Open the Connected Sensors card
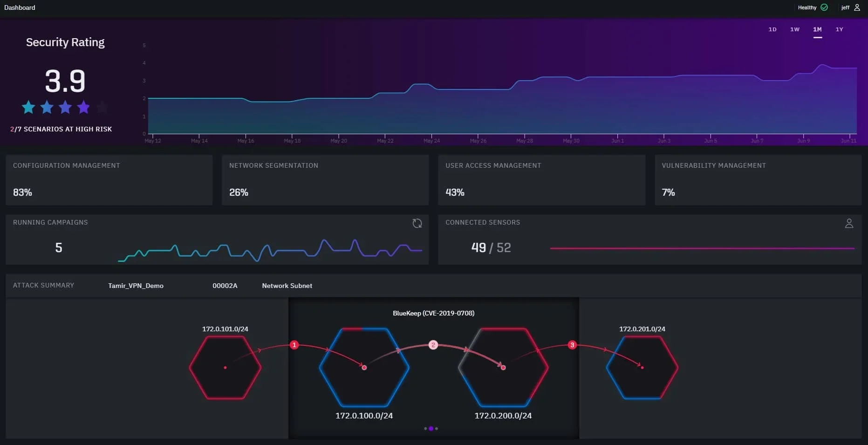 650,240
